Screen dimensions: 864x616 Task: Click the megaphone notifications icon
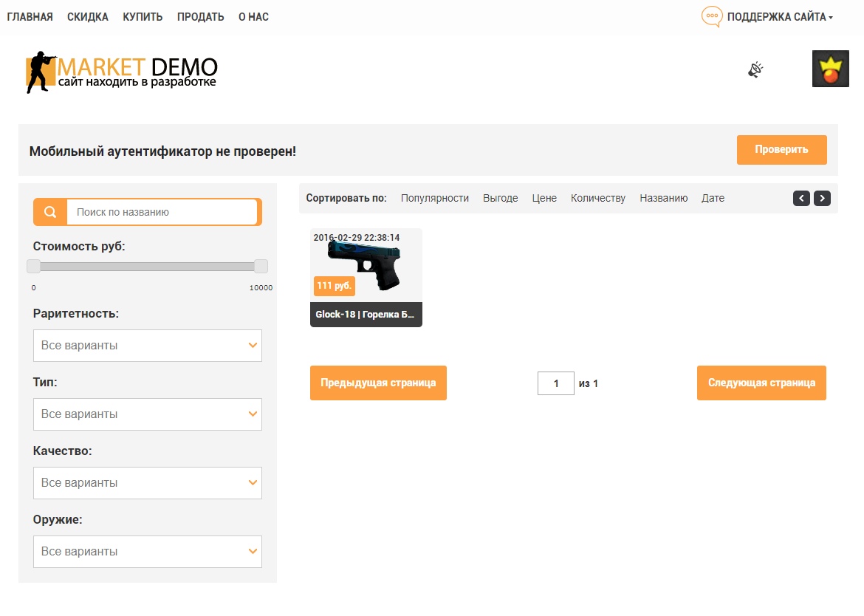755,70
